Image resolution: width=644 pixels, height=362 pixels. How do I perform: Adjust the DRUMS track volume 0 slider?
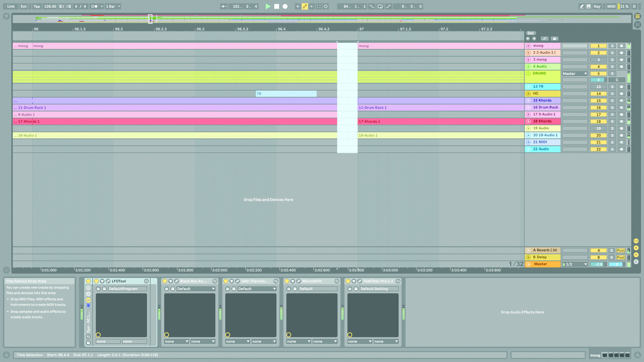[x=599, y=80]
